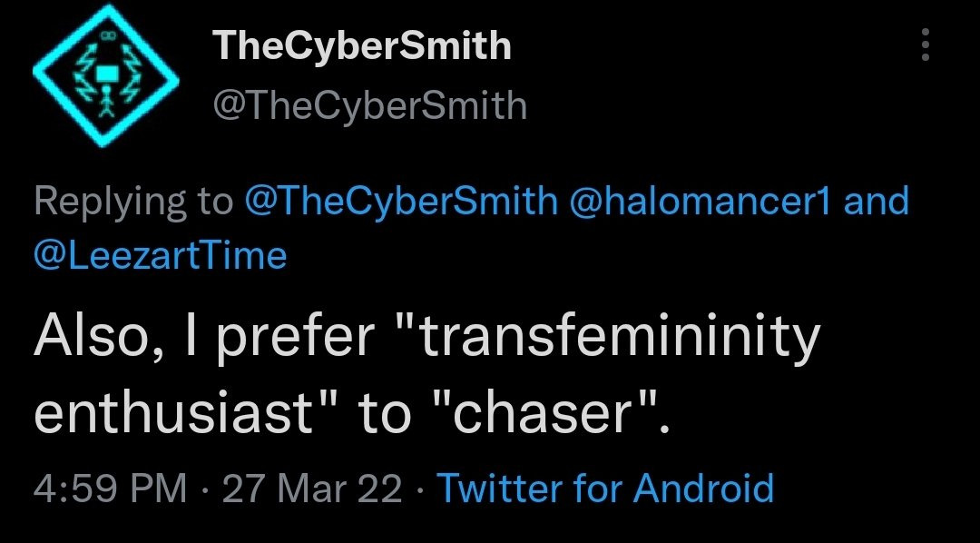Image resolution: width=980 pixels, height=543 pixels.
Task: Open the three-dot more options menu
Action: 926,44
